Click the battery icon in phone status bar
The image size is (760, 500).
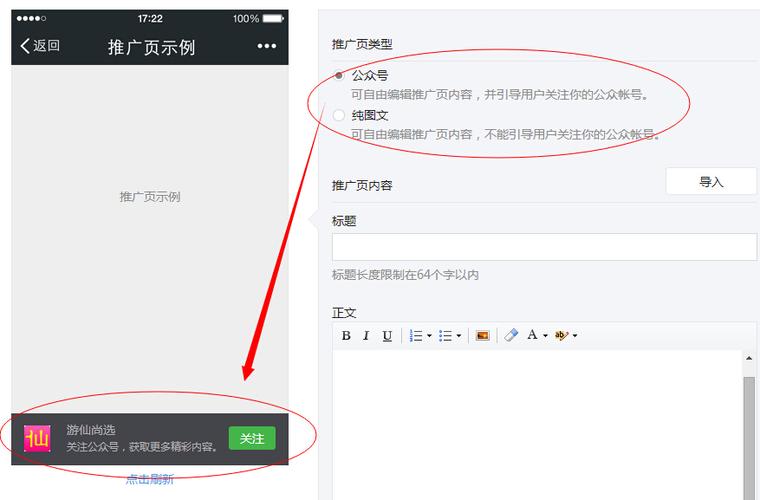(273, 18)
